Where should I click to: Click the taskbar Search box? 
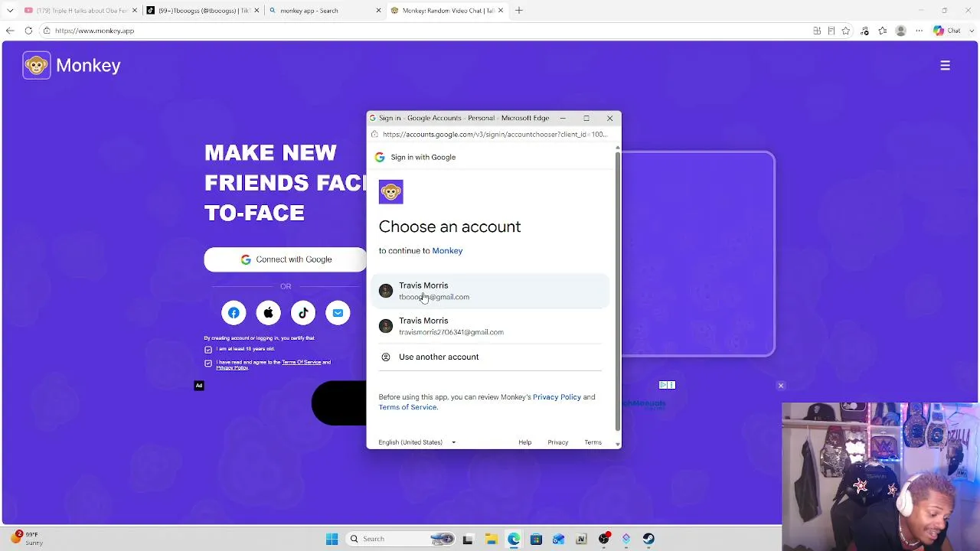pyautogui.click(x=400, y=540)
